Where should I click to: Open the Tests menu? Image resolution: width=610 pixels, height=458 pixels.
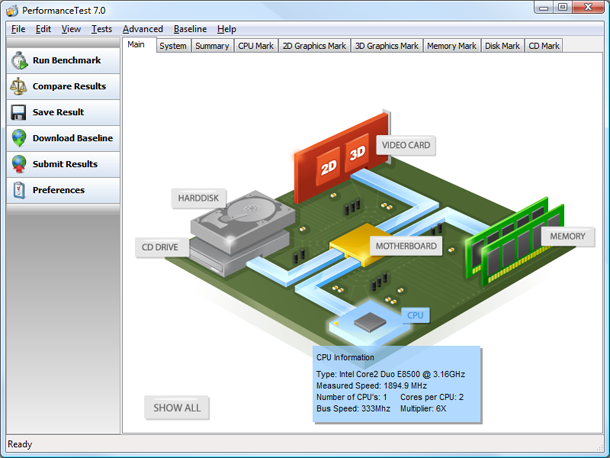click(101, 29)
